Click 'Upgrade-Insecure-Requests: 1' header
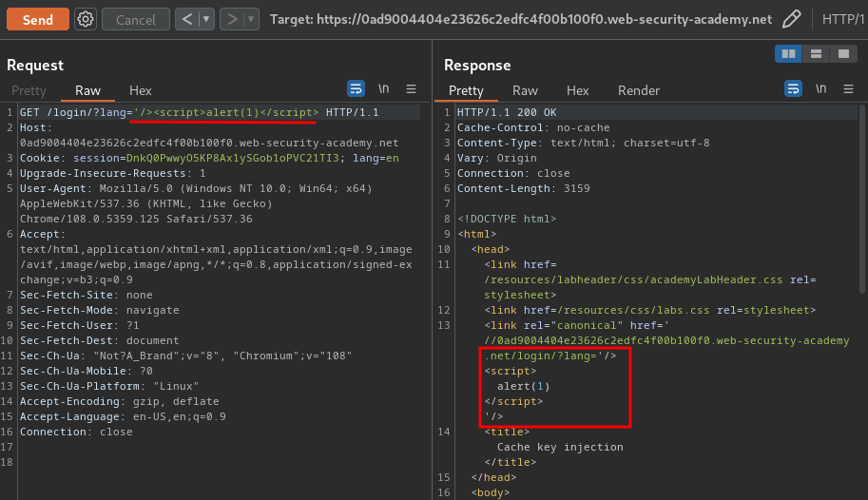The image size is (868, 500). coord(113,173)
